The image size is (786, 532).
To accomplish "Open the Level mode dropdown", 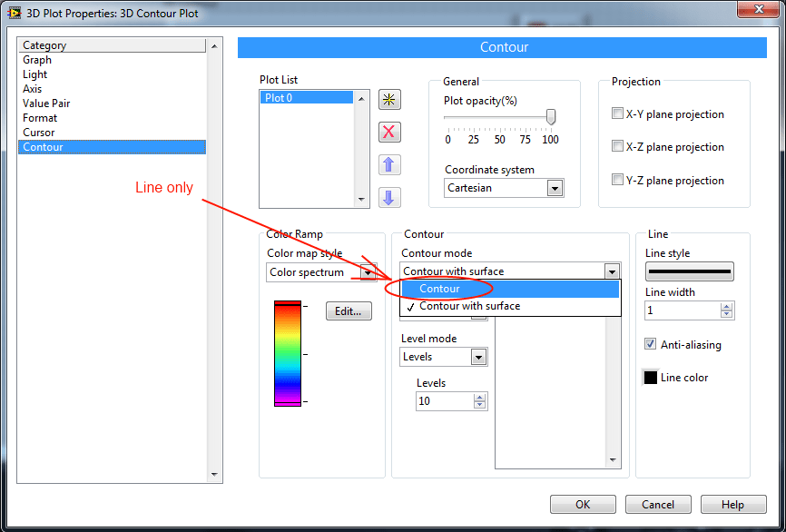I will [479, 357].
